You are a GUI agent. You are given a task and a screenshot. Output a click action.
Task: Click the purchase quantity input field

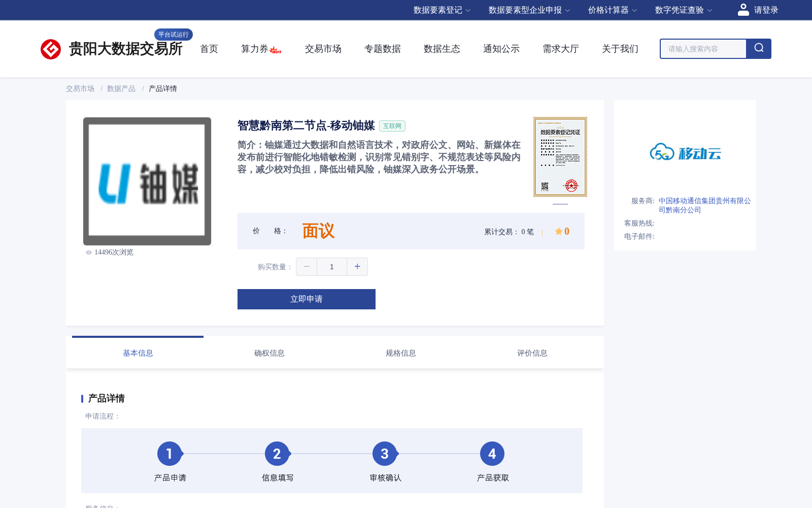coord(332,267)
